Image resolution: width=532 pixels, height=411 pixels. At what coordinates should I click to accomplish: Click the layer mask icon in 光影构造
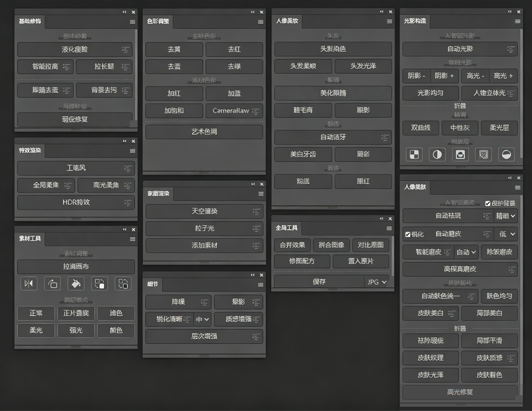tap(460, 154)
